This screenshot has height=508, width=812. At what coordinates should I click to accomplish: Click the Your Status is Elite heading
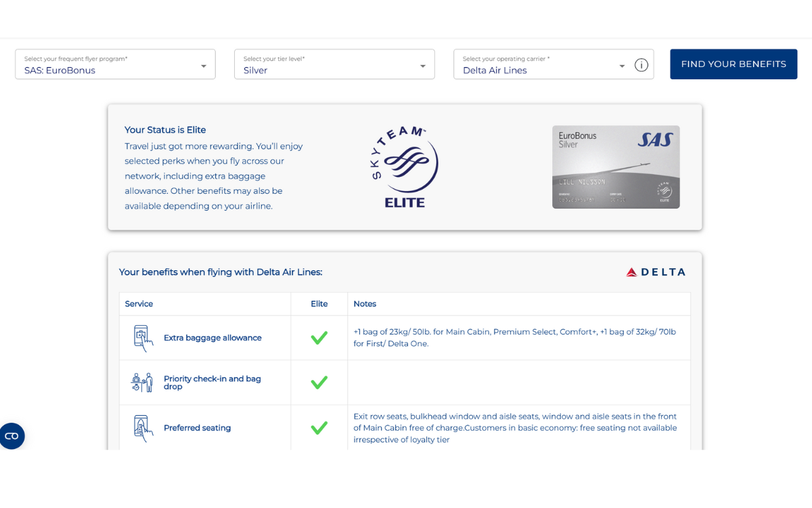pos(165,130)
